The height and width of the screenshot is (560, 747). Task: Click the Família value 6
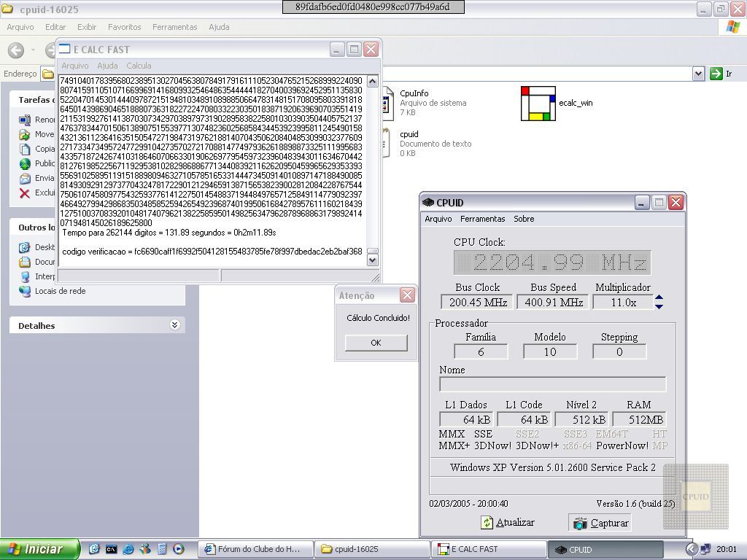coord(481,351)
